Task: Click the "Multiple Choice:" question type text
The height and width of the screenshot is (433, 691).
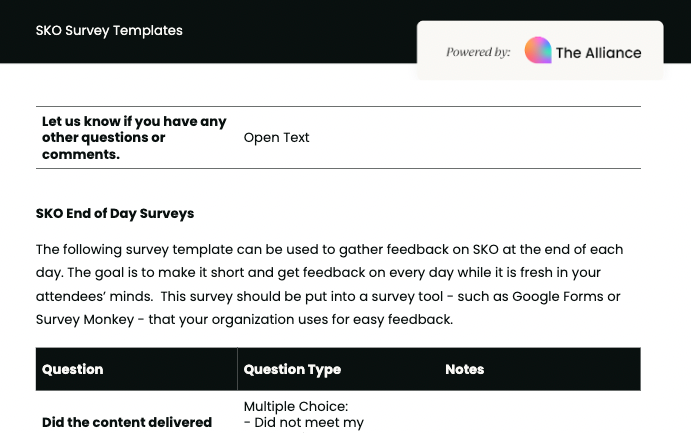Action: [x=296, y=407]
